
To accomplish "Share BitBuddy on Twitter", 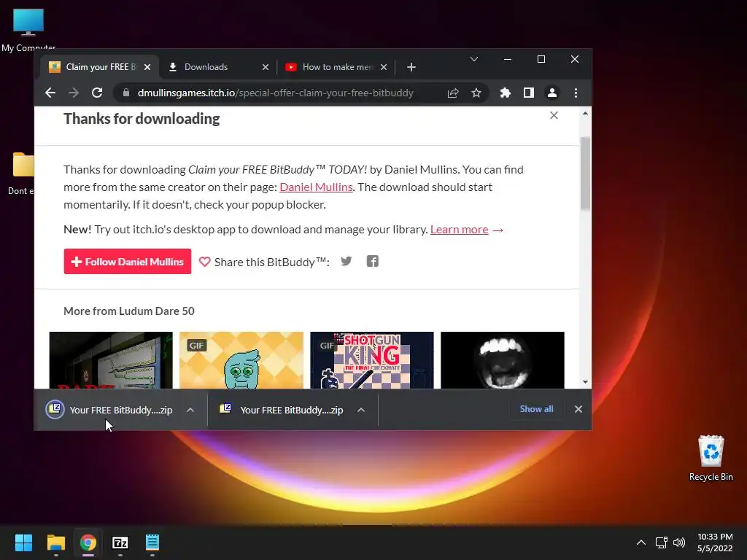I will [x=347, y=262].
